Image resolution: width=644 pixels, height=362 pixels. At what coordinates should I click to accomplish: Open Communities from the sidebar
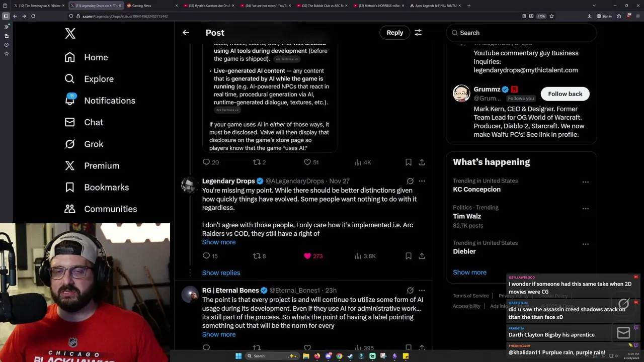[x=101, y=209]
